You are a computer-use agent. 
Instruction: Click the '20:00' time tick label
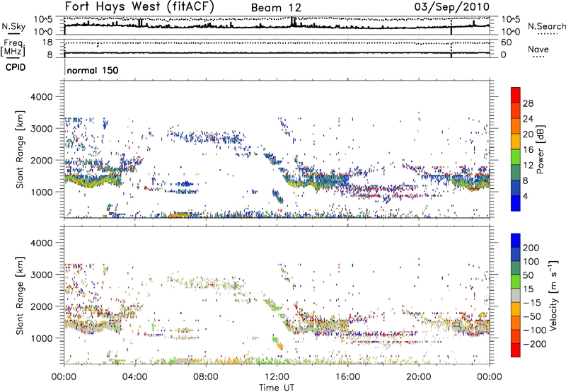(418, 377)
